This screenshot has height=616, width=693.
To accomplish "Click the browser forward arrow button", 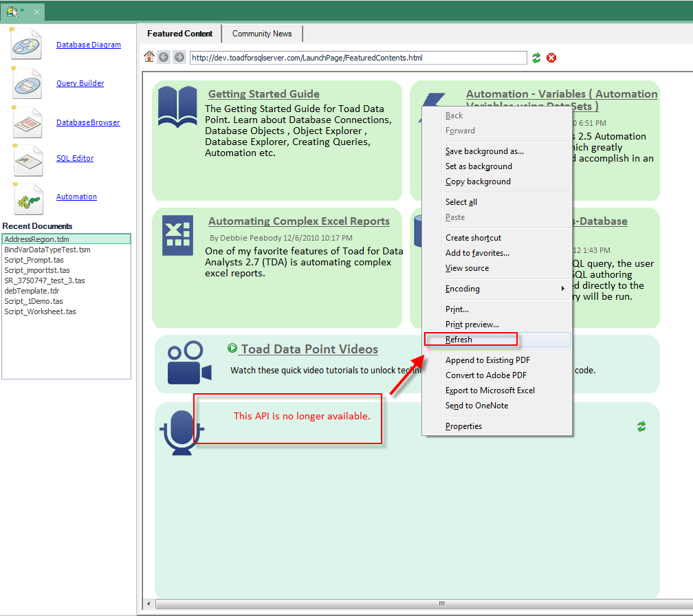I will (x=179, y=58).
